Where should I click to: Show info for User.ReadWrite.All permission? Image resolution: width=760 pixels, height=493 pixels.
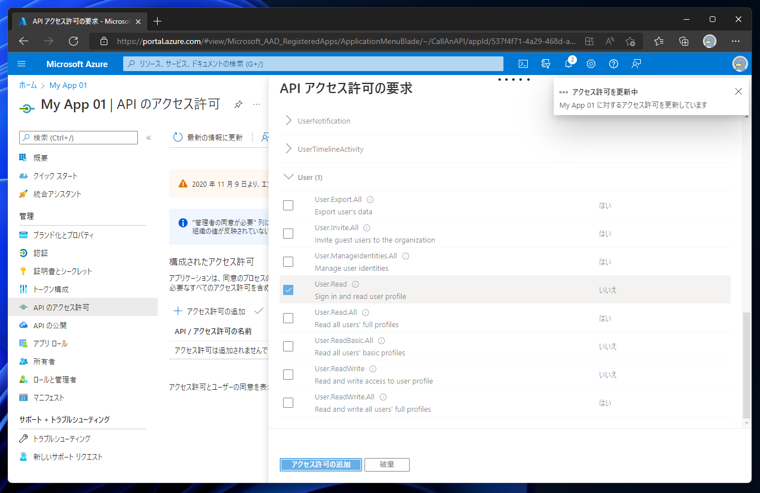pyautogui.click(x=383, y=397)
